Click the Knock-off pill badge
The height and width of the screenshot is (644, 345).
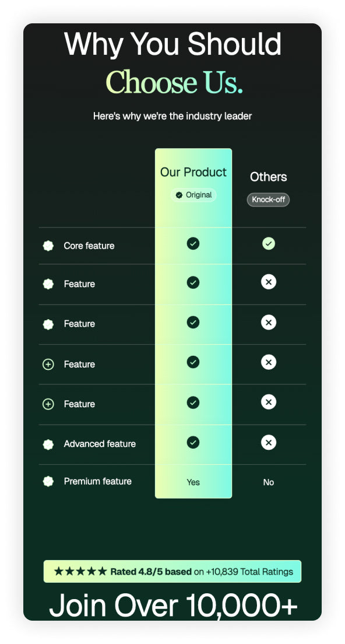tap(268, 199)
